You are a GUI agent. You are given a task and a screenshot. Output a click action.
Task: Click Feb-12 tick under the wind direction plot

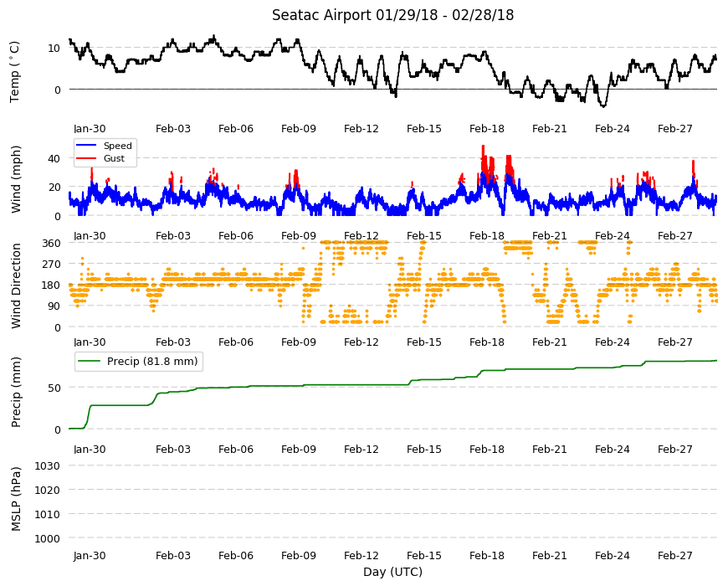point(361,235)
